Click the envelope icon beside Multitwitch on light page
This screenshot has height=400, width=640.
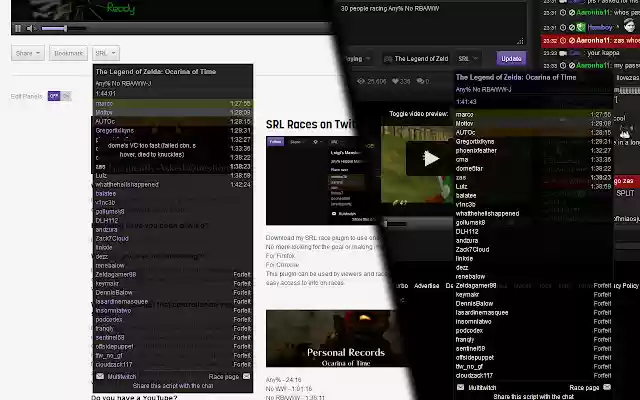100,376
